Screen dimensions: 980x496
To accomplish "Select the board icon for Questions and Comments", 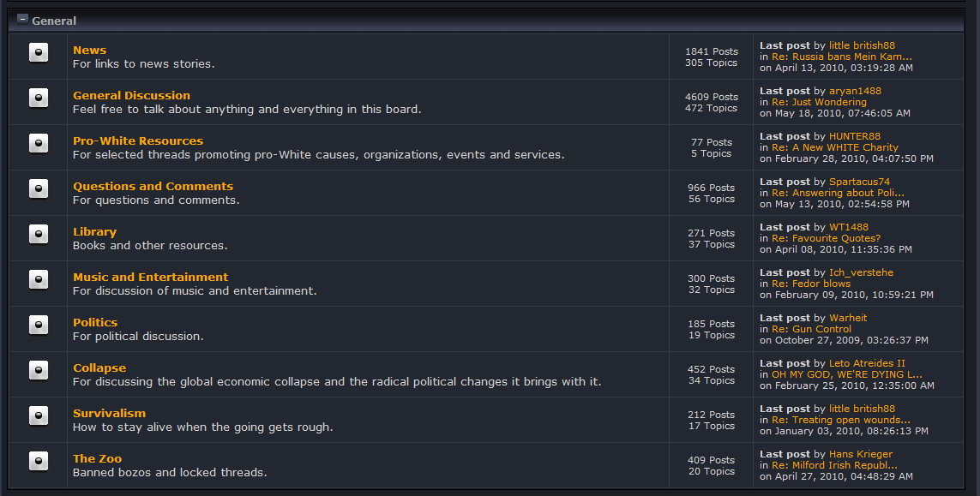I will tap(38, 188).
